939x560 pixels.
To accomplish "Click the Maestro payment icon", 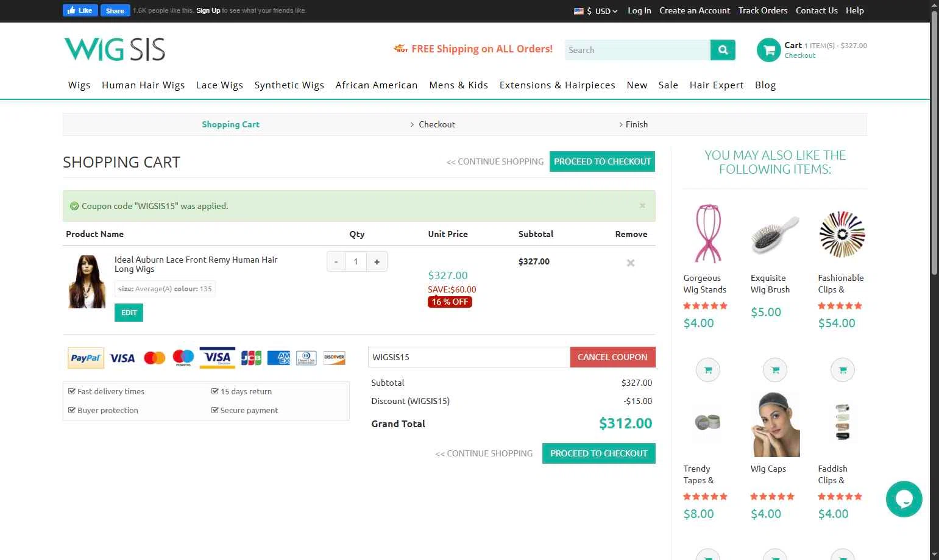I will click(183, 358).
